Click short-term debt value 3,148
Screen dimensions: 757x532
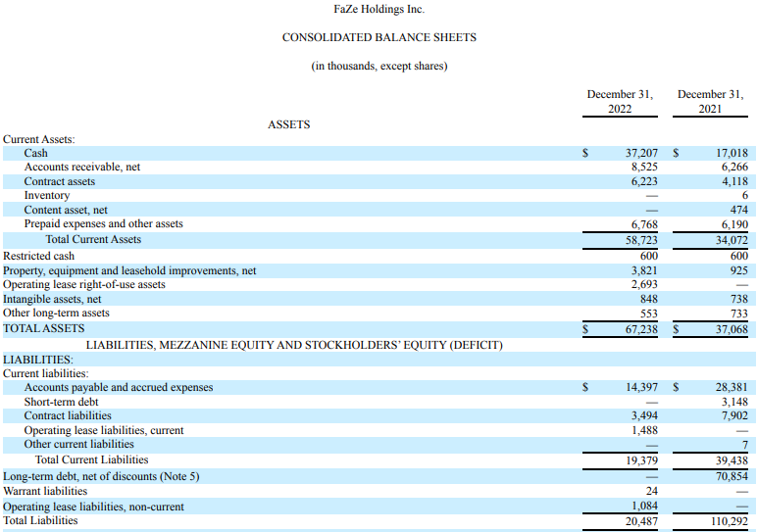(x=734, y=403)
